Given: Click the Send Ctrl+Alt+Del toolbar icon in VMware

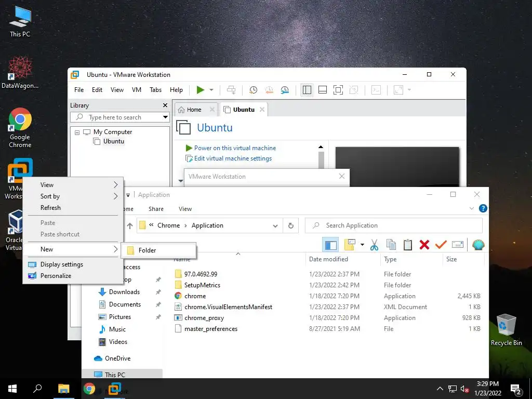Looking at the screenshot, I should (231, 90).
